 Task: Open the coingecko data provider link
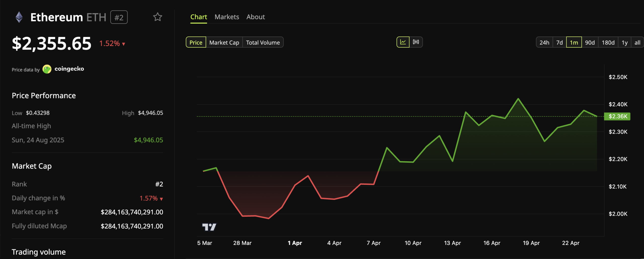tap(69, 69)
